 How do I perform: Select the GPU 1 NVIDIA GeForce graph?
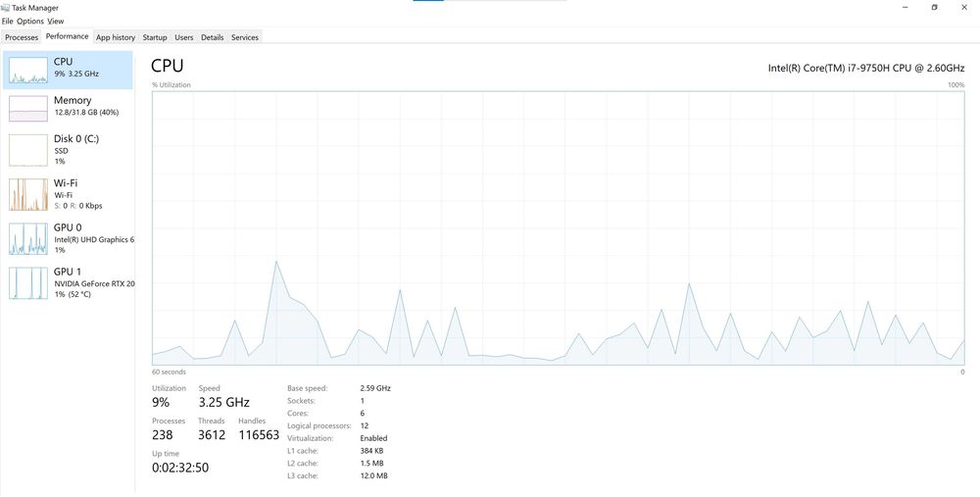28,283
